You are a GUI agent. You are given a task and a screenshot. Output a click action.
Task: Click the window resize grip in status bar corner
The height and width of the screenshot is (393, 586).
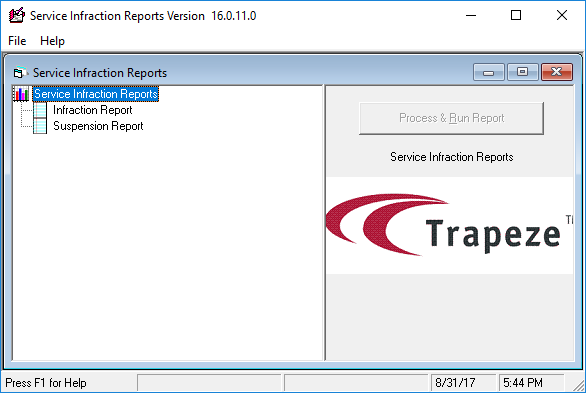coord(579,385)
